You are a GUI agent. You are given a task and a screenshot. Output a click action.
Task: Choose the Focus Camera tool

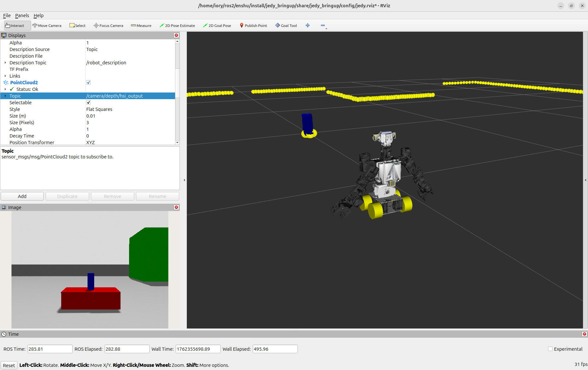tap(108, 26)
